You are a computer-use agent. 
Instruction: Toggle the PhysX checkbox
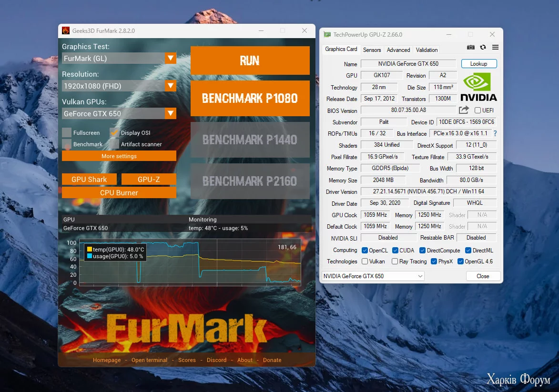pos(434,261)
